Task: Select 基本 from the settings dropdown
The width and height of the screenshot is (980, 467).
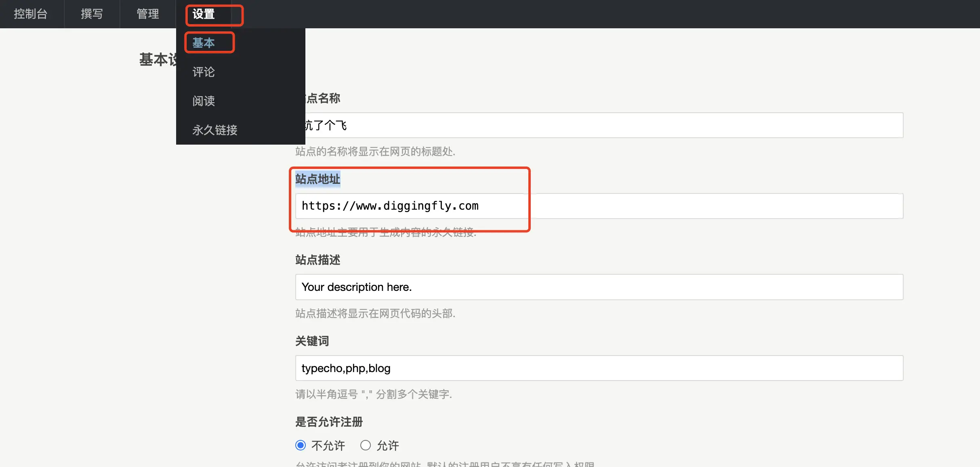Action: click(204, 43)
